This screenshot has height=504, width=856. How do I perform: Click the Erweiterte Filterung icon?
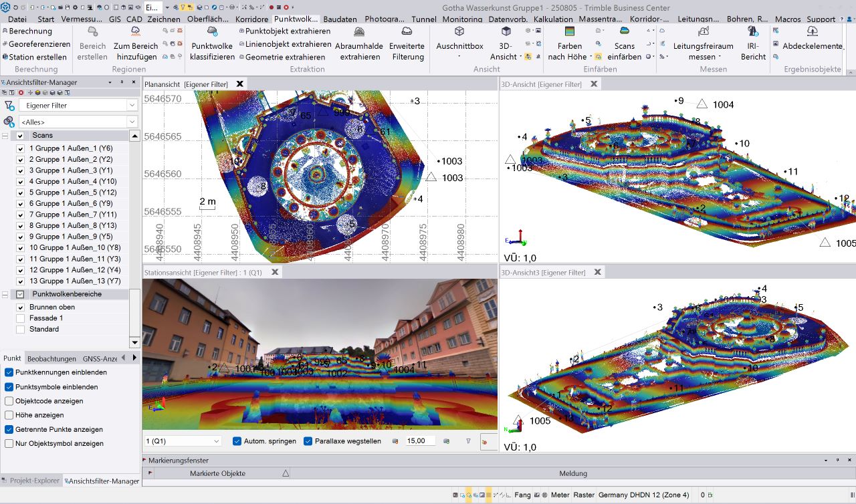tap(407, 32)
